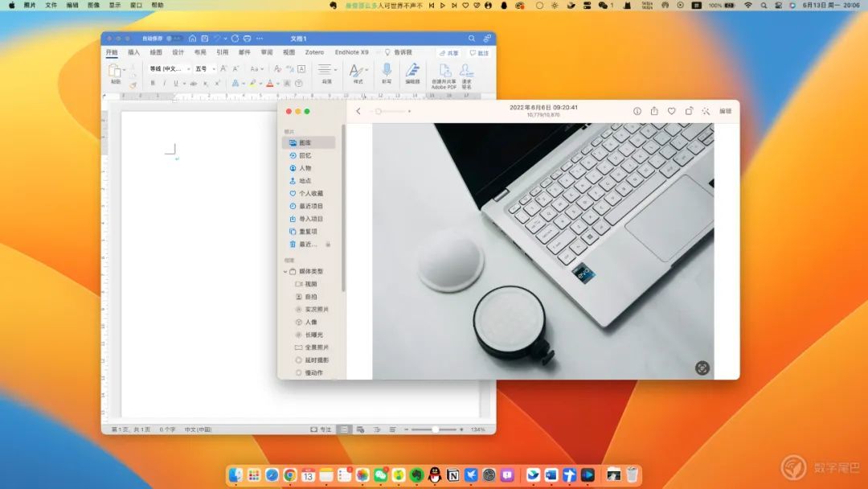Toggle Underline formatting in Word ribbon
This screenshot has width=868, height=489.
click(176, 83)
